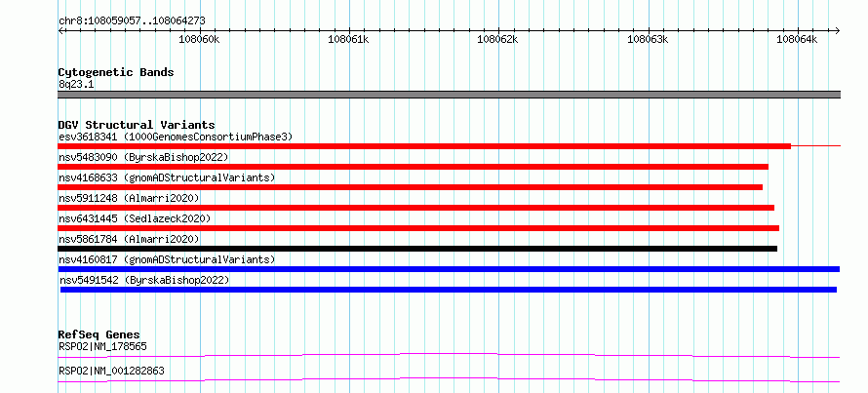This screenshot has height=393, width=868.
Task: Select the blue bar for nsv4160817
Action: 449,269
